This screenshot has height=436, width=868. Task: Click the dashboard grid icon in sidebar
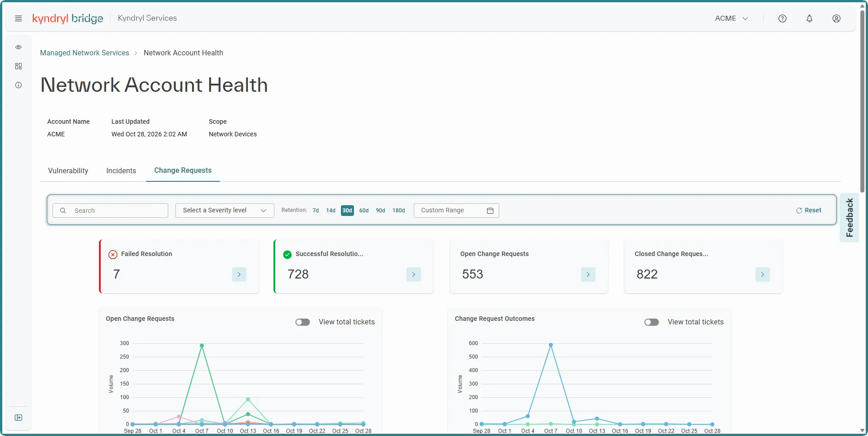[x=18, y=66]
